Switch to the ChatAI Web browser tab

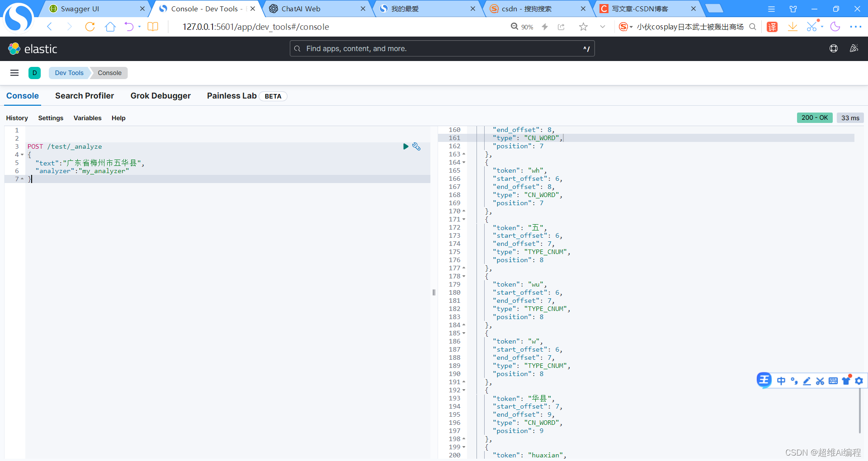[x=316, y=9]
